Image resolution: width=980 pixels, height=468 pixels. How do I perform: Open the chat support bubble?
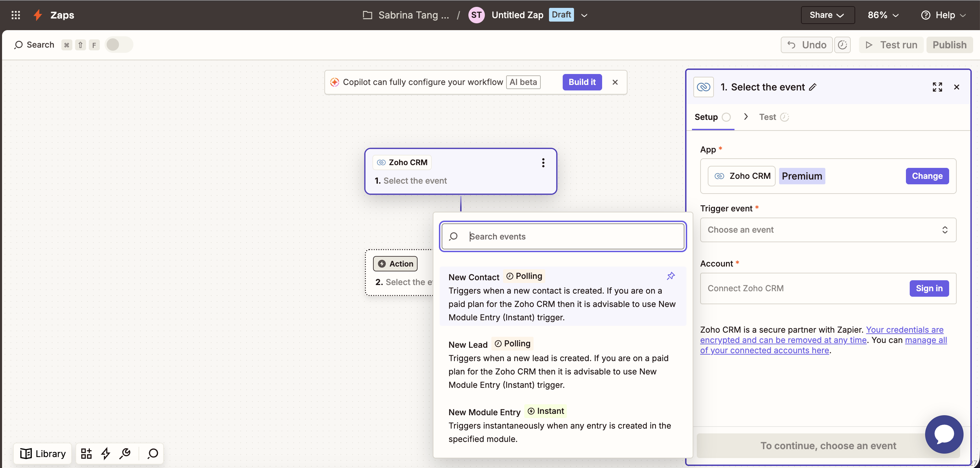[944, 434]
